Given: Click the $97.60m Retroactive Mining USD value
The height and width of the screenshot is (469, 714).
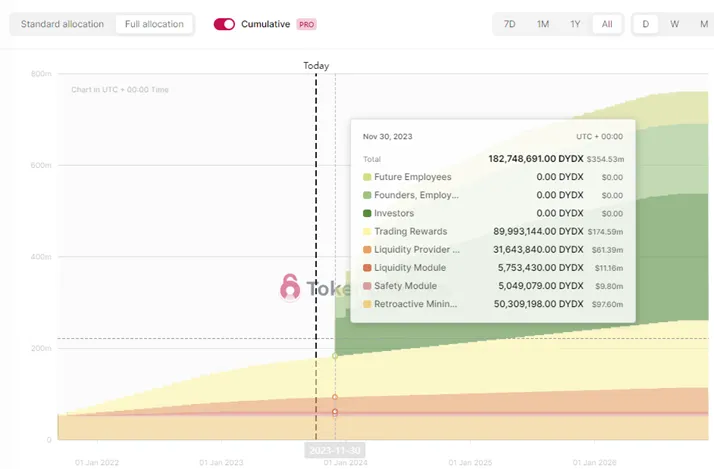Looking at the screenshot, I should [x=607, y=304].
